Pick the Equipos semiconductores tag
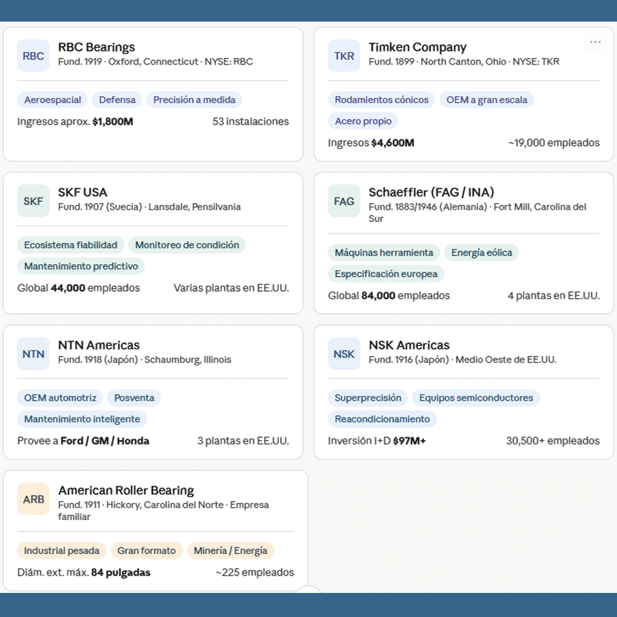617x617 pixels. tap(476, 398)
